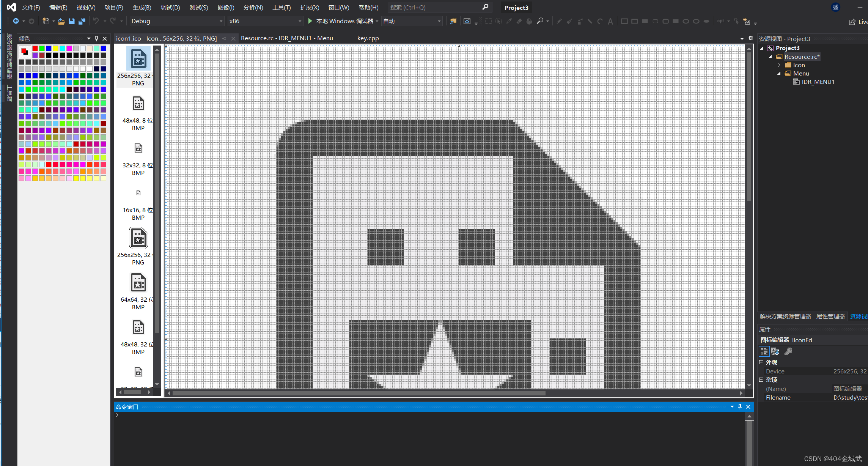The width and height of the screenshot is (868, 466).
Task: Switch to 解决方案资源管理器 panel tab
Action: [x=785, y=316]
